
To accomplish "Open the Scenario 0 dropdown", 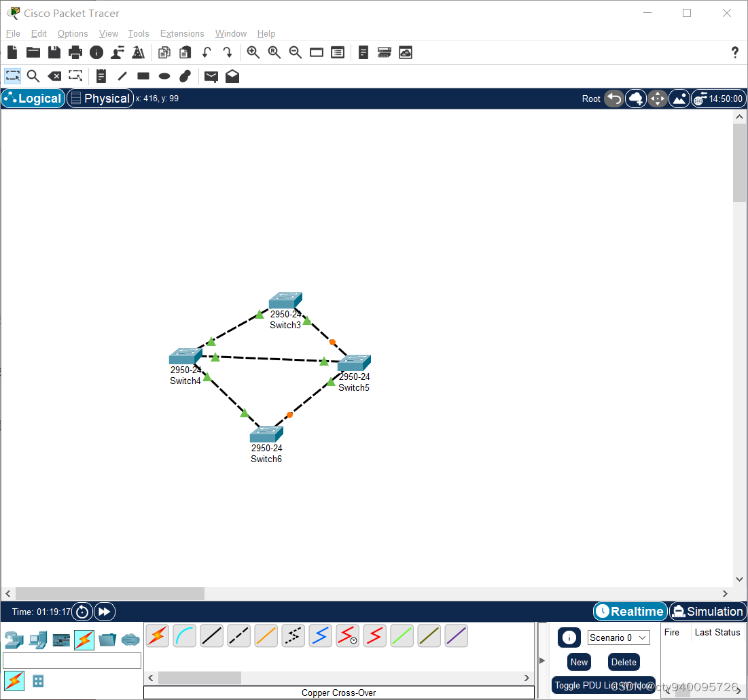I will [618, 637].
